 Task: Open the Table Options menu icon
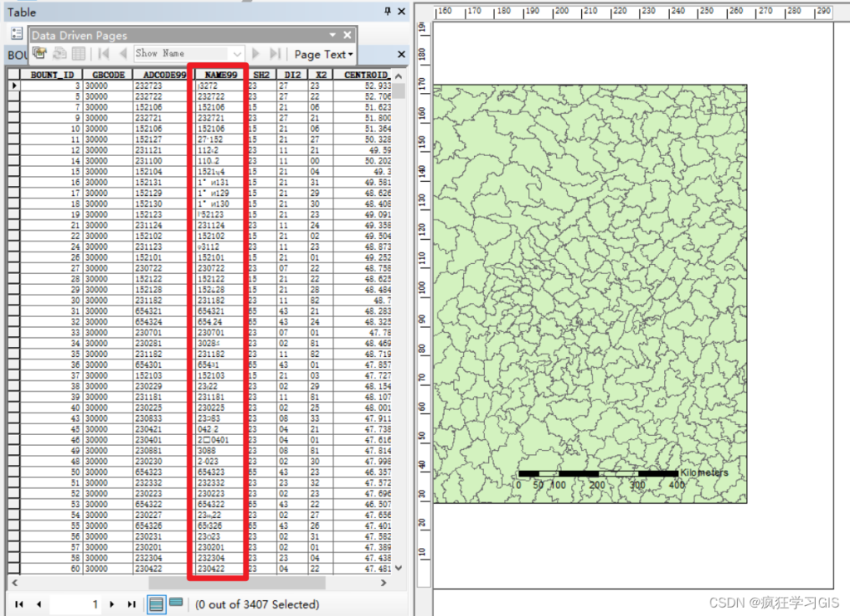[15, 32]
